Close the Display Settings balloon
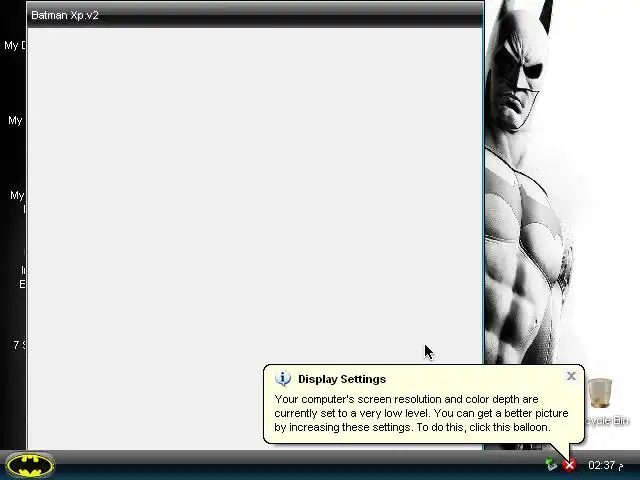The height and width of the screenshot is (480, 640). click(571, 376)
